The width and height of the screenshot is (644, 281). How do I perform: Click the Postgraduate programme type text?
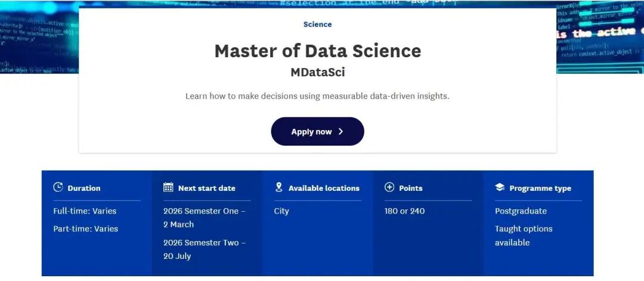(x=521, y=211)
